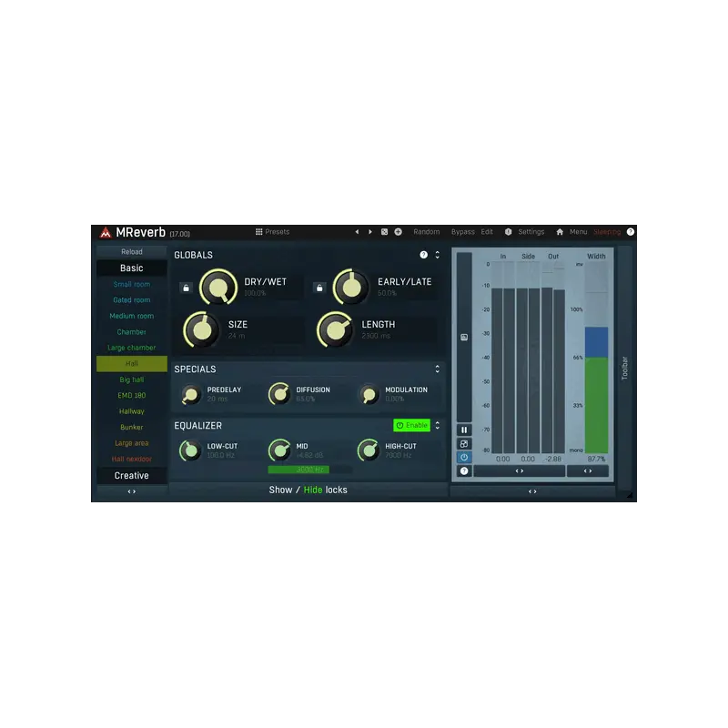Select the EMD 180 preset
Viewport: 728px width, 728px height.
click(x=132, y=395)
